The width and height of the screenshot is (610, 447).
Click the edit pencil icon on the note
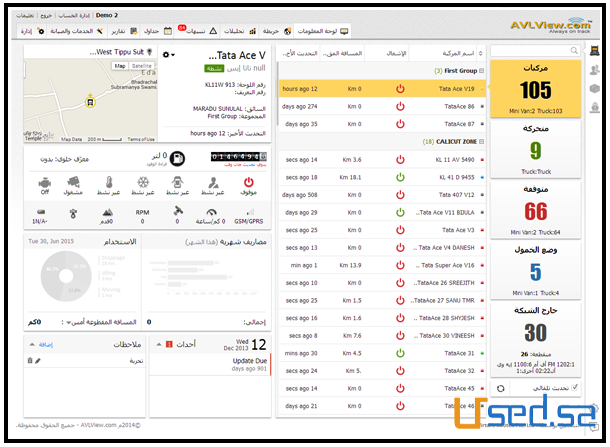(38, 359)
